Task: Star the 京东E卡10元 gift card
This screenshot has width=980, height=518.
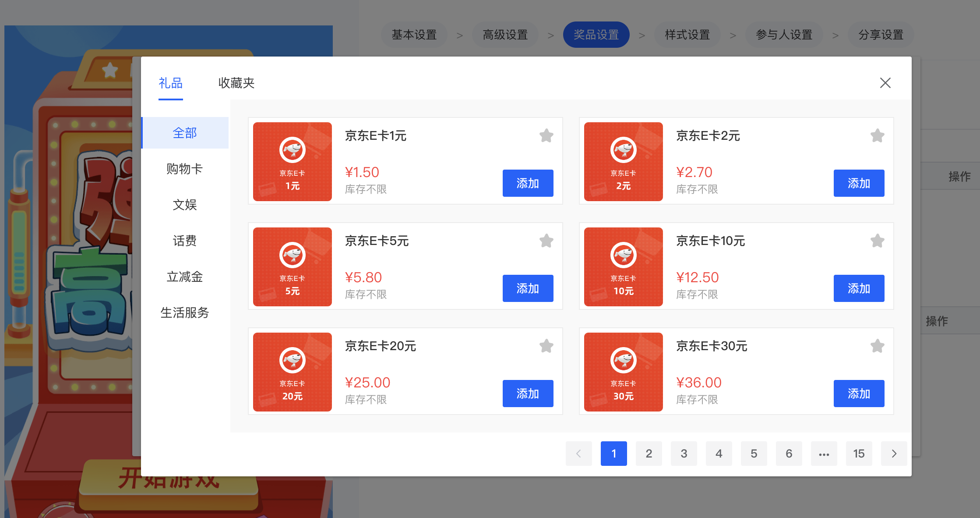Action: pyautogui.click(x=877, y=241)
